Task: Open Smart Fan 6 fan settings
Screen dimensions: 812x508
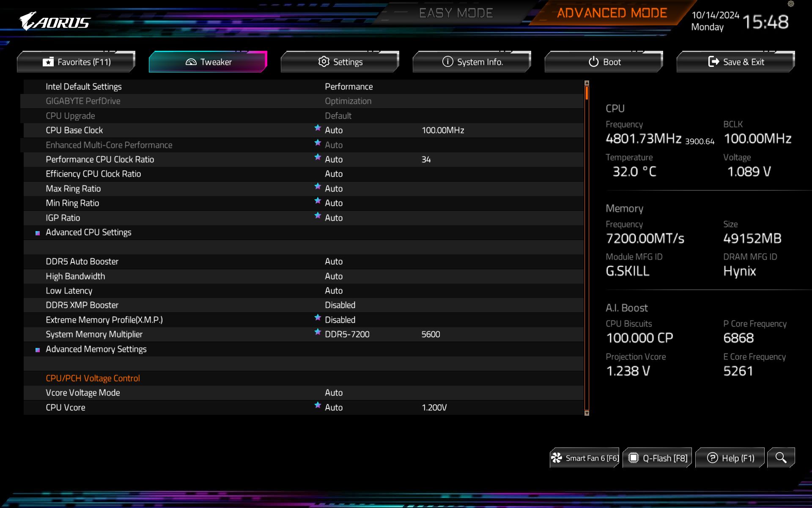Action: pyautogui.click(x=584, y=458)
